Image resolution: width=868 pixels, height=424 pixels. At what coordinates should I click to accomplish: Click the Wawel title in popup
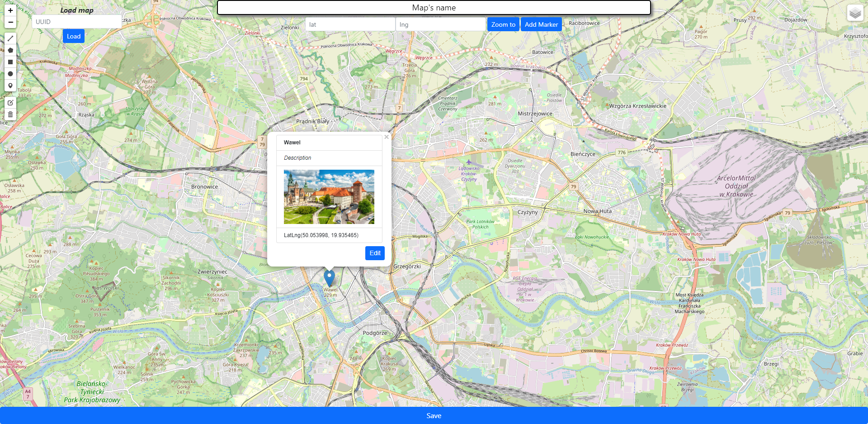click(292, 143)
